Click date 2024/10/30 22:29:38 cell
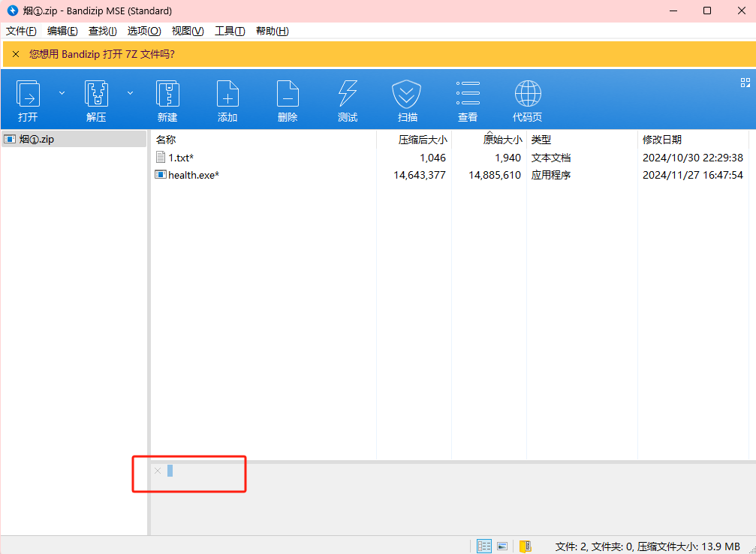756x554 pixels. [693, 158]
